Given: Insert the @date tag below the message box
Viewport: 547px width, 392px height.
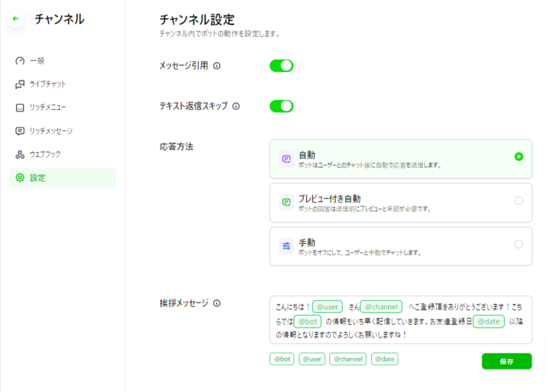Looking at the screenshot, I should point(384,359).
